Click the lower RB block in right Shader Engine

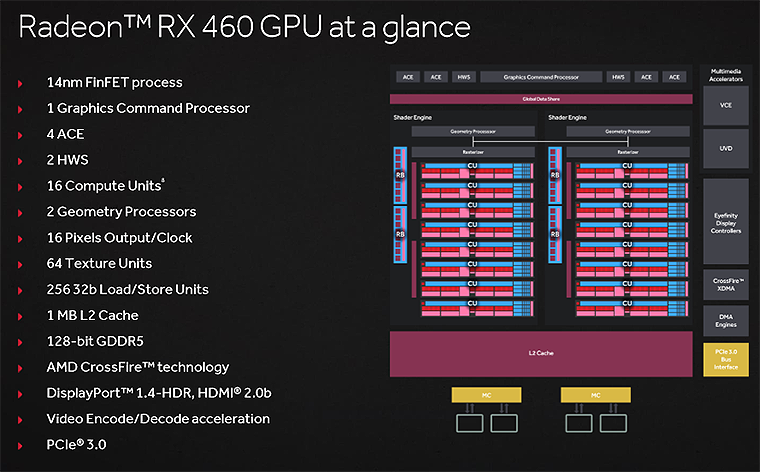(x=555, y=235)
